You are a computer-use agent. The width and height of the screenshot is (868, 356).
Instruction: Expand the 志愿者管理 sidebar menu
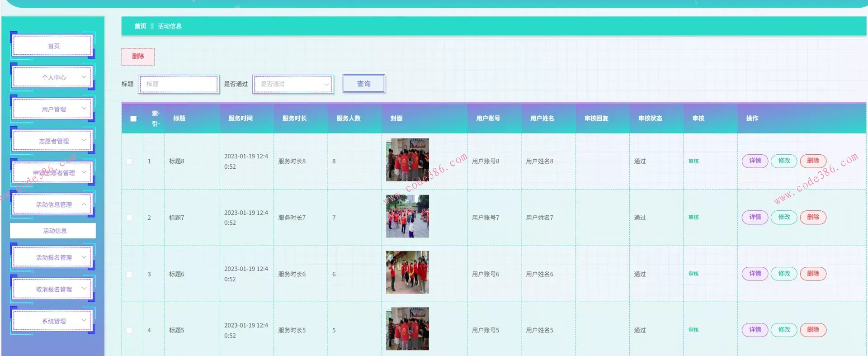[x=53, y=141]
